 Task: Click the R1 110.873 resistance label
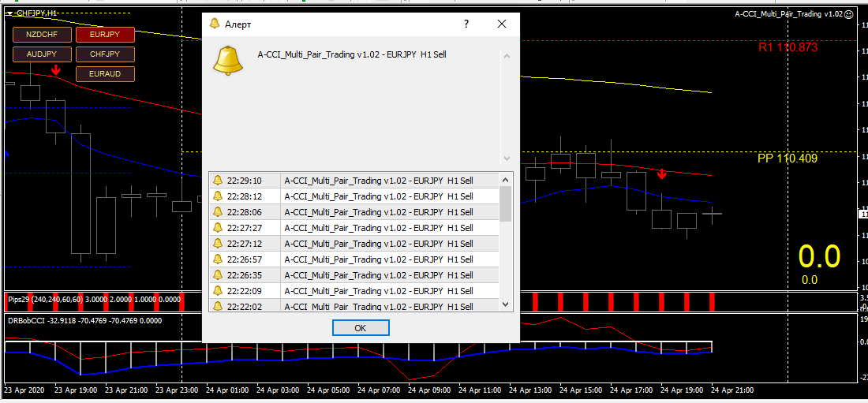(x=788, y=47)
